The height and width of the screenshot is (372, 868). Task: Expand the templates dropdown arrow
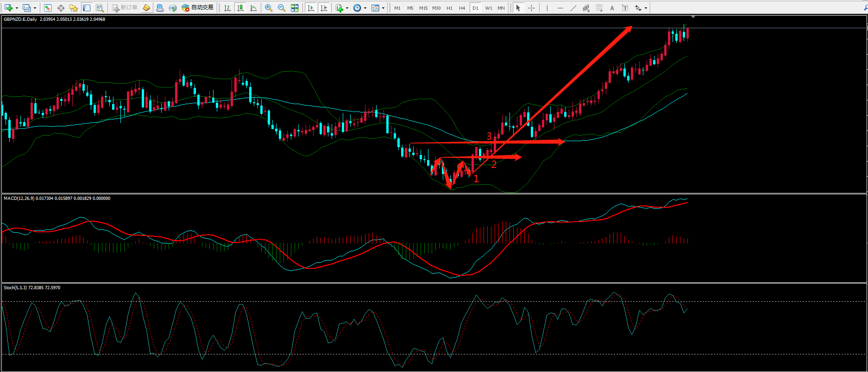[x=383, y=8]
